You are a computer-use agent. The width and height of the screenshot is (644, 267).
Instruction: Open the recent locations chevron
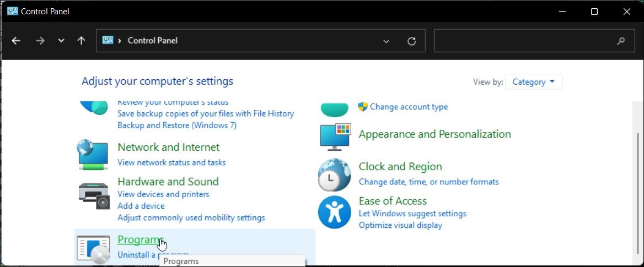coord(61,41)
